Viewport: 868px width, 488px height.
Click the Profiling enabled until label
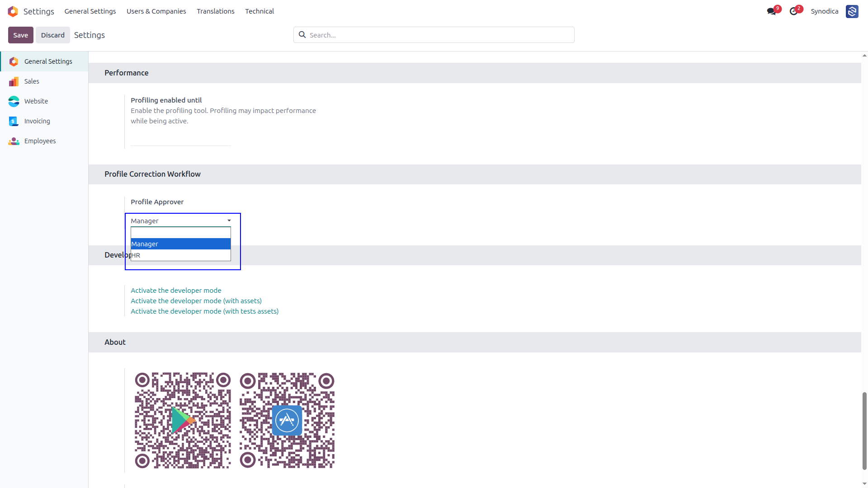coord(166,100)
